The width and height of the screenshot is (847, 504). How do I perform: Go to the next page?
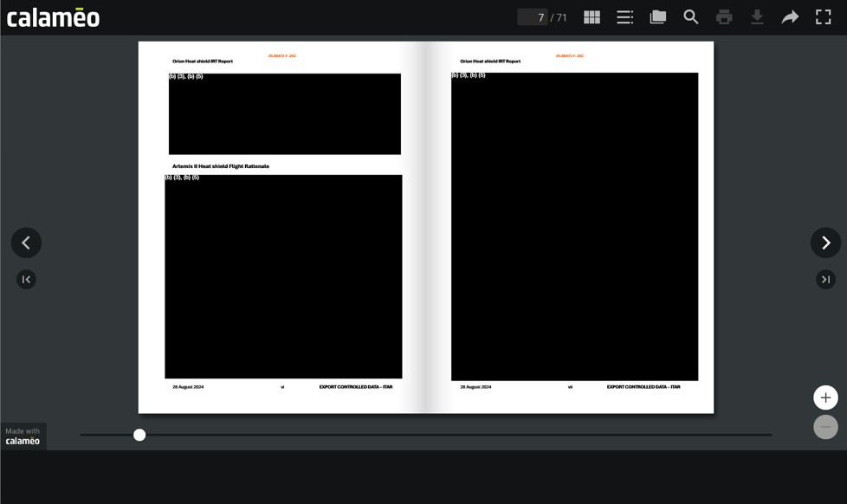click(825, 242)
